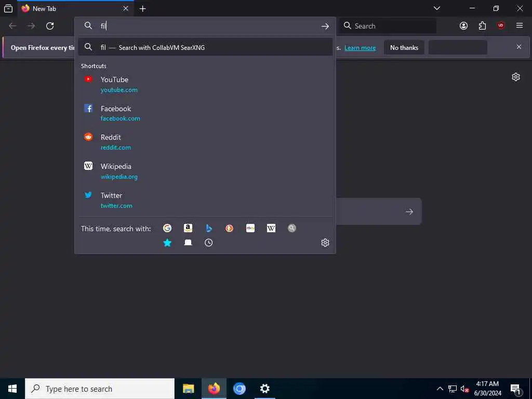Close the New Tab tab

126,8
